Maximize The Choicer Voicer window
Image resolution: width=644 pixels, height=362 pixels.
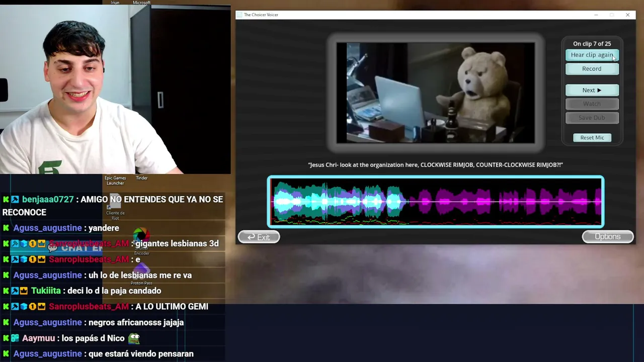tap(612, 15)
